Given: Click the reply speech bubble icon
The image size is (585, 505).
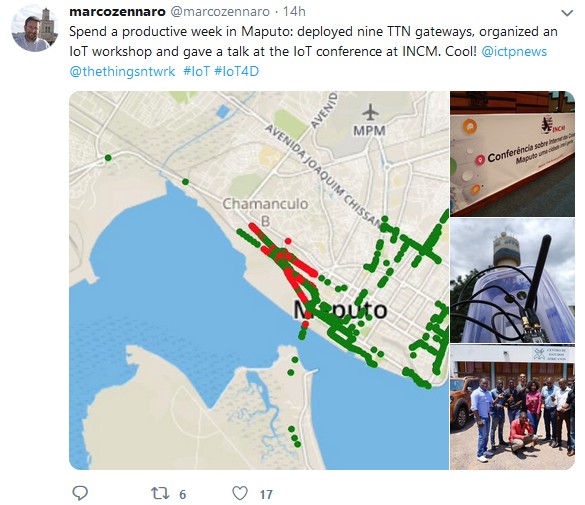Looking at the screenshot, I should pyautogui.click(x=80, y=493).
